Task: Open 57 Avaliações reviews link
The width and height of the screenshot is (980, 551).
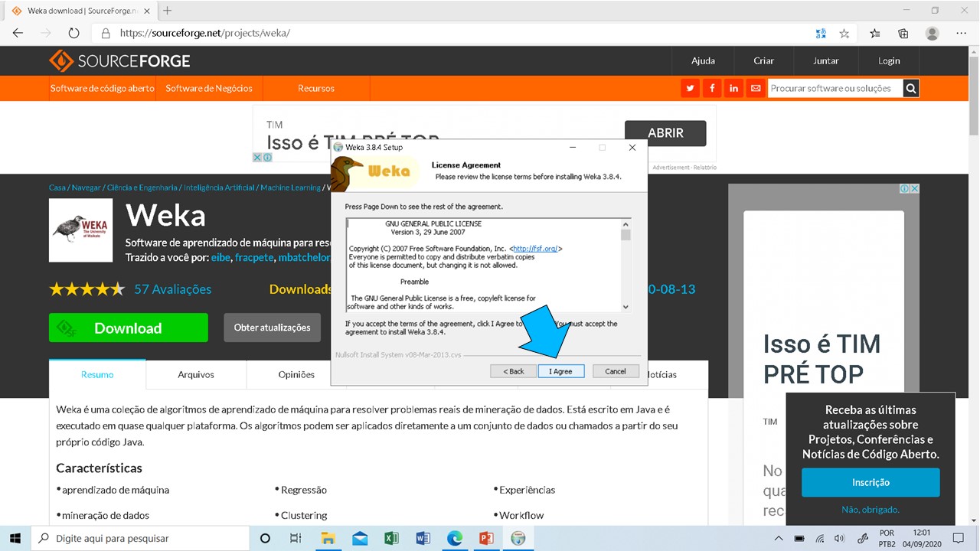Action: [173, 289]
